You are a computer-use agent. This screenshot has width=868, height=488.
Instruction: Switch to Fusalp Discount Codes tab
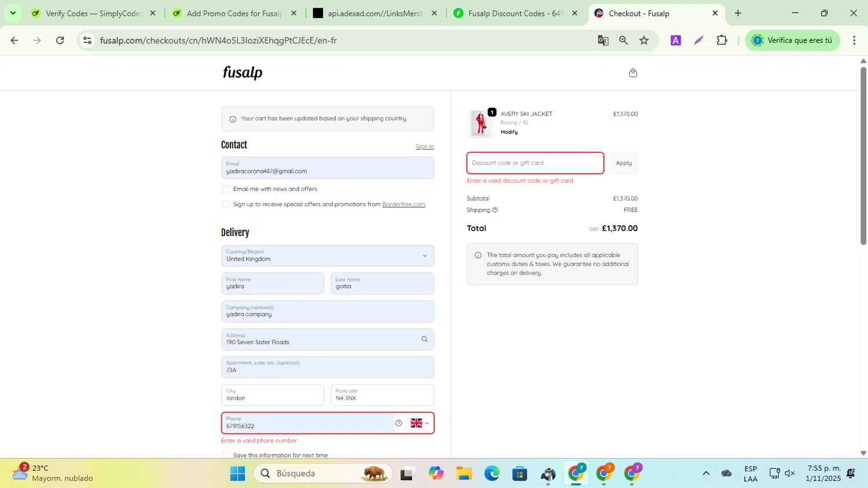[516, 13]
